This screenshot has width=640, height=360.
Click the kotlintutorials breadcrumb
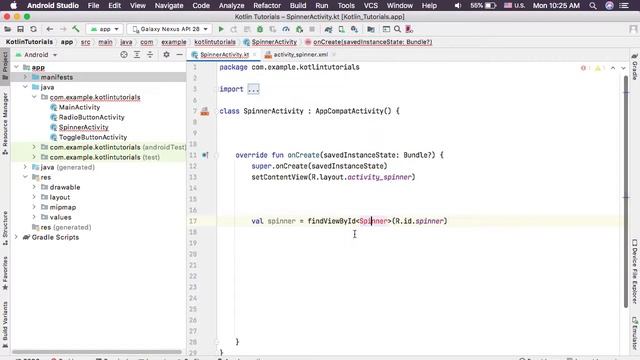point(215,42)
